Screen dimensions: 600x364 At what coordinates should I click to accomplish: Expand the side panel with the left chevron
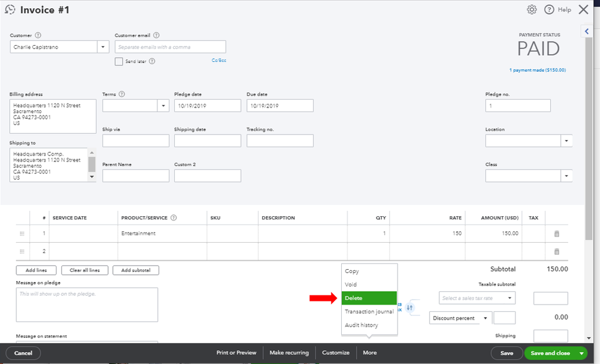pos(587,31)
